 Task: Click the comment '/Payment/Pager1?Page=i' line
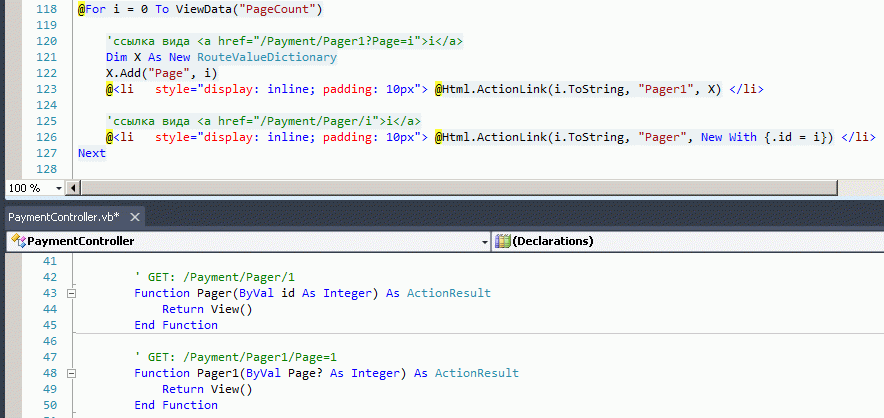coord(285,42)
